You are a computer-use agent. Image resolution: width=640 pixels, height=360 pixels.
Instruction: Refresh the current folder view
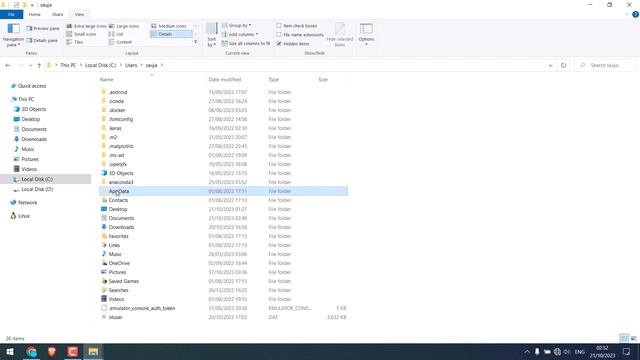563,65
